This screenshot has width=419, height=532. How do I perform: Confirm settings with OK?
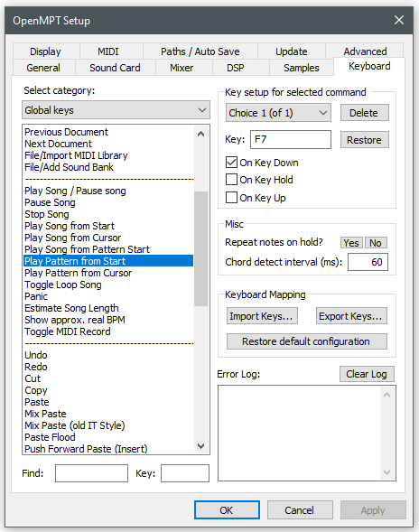[227, 510]
